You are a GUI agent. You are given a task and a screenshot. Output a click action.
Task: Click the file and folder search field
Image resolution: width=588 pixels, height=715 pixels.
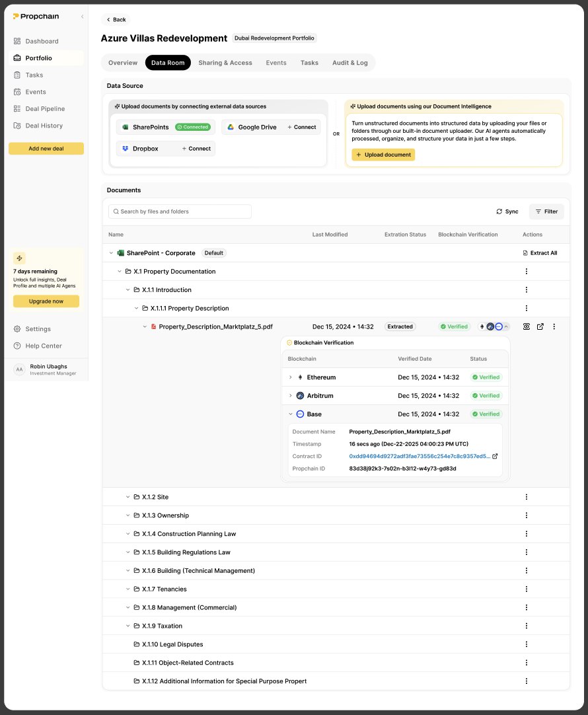(180, 211)
